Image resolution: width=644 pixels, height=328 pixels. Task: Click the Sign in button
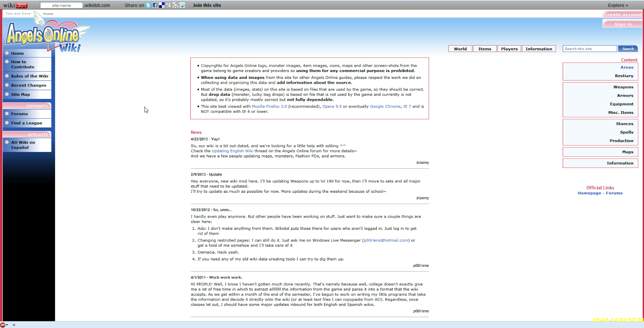click(623, 24)
